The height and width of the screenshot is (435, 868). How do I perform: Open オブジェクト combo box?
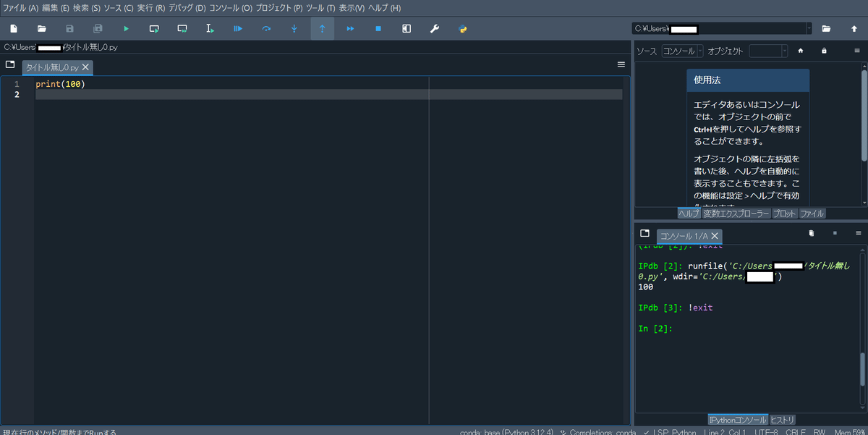[768, 51]
